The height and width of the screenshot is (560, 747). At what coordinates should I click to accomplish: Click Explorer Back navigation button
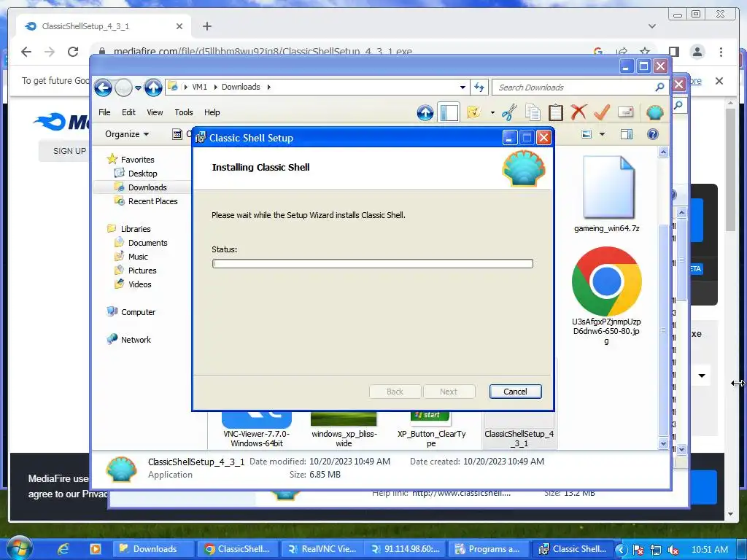point(103,87)
